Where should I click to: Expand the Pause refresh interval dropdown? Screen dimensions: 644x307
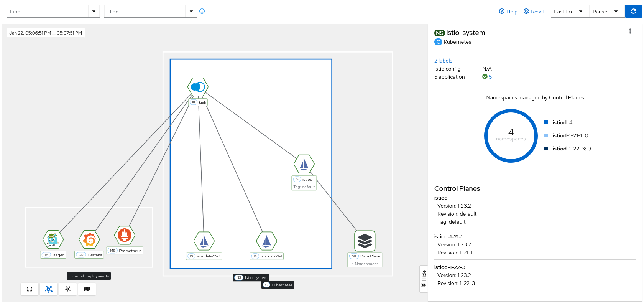point(605,12)
